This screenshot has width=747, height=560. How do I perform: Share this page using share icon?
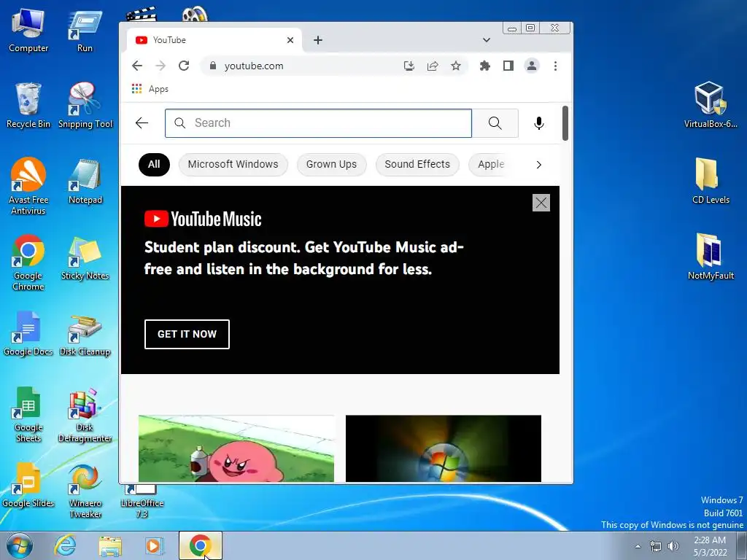433,66
